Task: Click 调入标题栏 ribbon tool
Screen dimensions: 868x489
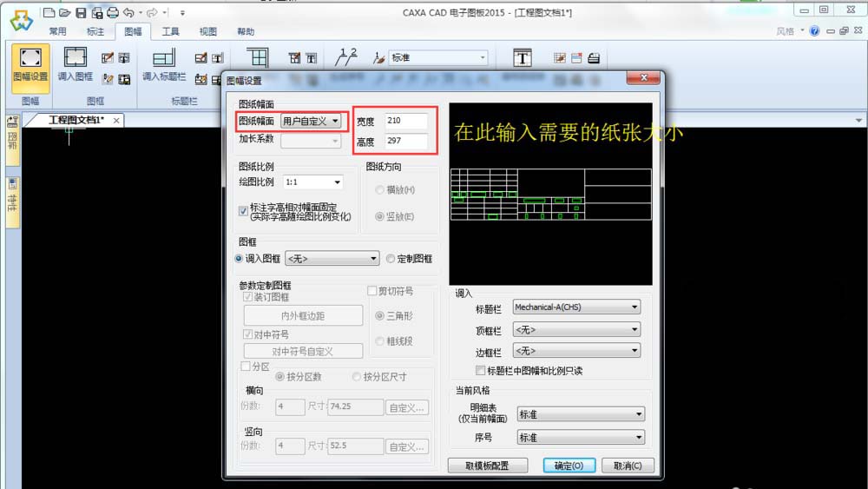Action: point(164,66)
